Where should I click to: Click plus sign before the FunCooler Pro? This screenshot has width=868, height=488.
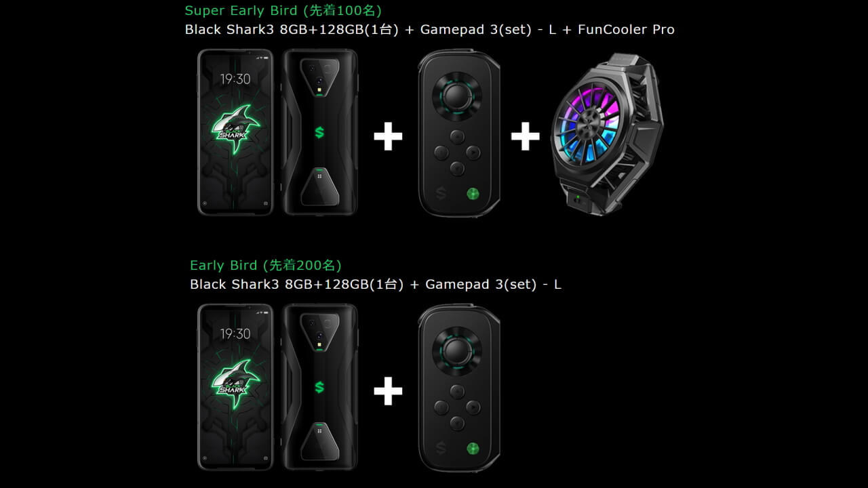(525, 137)
